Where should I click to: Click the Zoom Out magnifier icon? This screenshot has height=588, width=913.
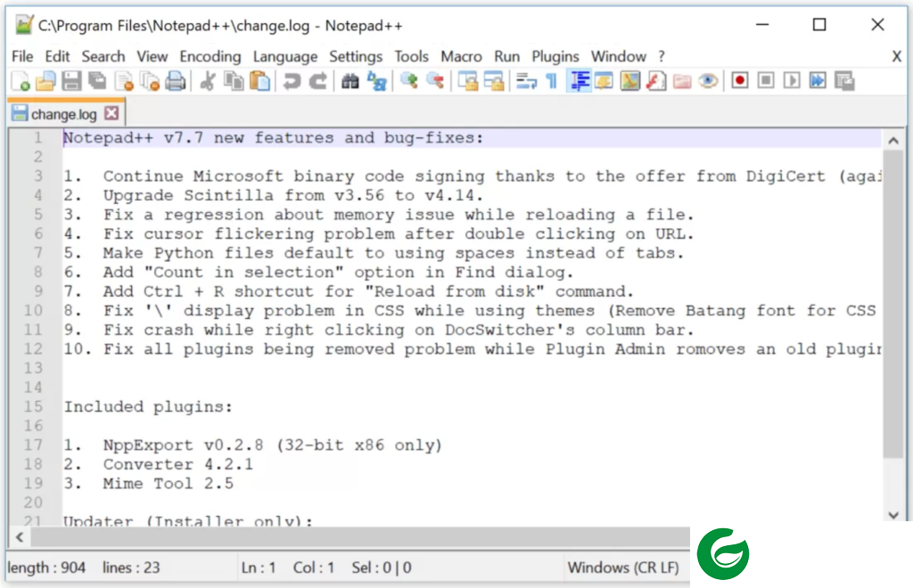click(x=435, y=81)
